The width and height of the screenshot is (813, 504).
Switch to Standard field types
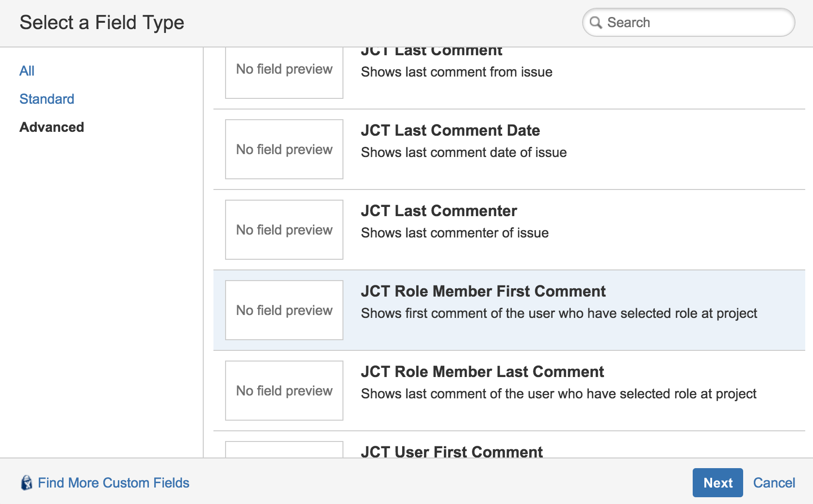pyautogui.click(x=47, y=99)
